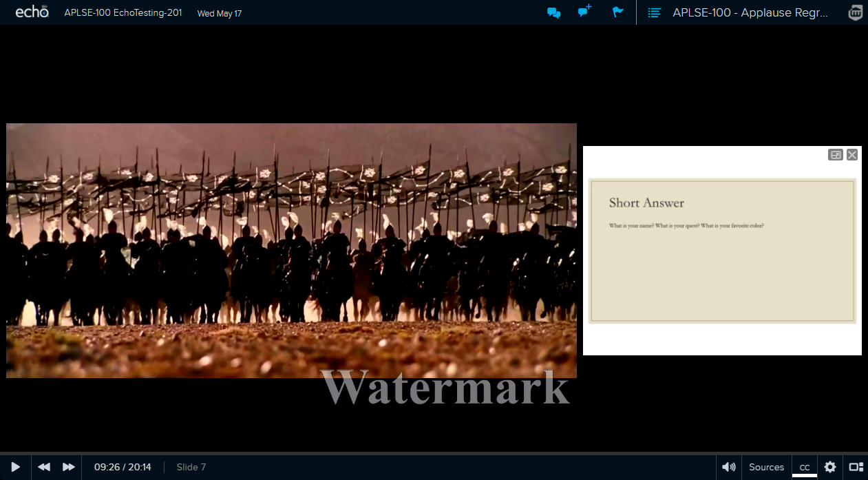The width and height of the screenshot is (868, 480).
Task: Open the player settings gear
Action: [830, 467]
